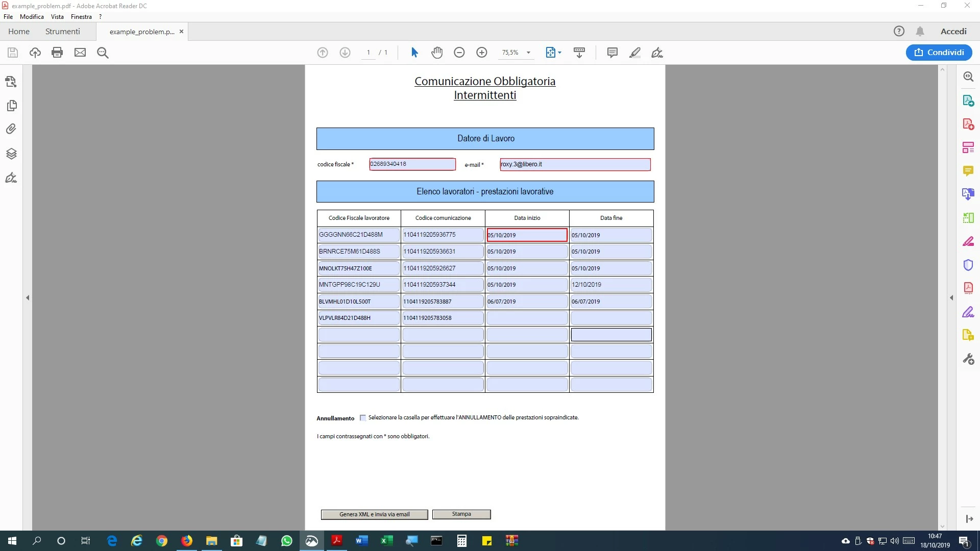Click Accedi to sign in

pos(953,32)
